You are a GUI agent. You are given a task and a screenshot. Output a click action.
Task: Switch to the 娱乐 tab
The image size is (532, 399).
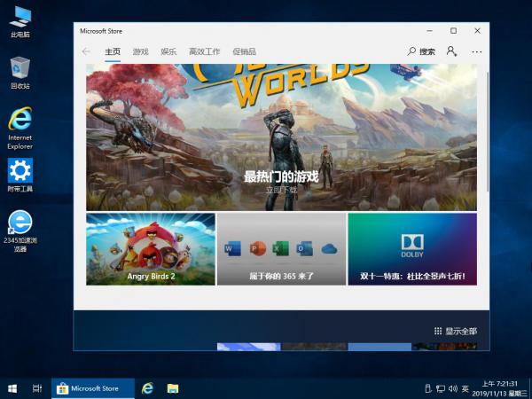168,51
